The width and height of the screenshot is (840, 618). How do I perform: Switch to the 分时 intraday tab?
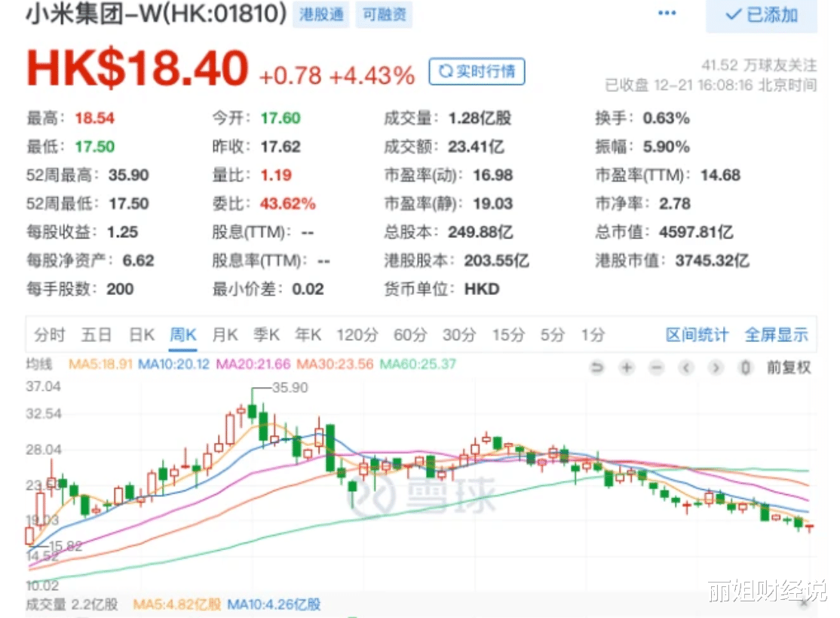(48, 334)
